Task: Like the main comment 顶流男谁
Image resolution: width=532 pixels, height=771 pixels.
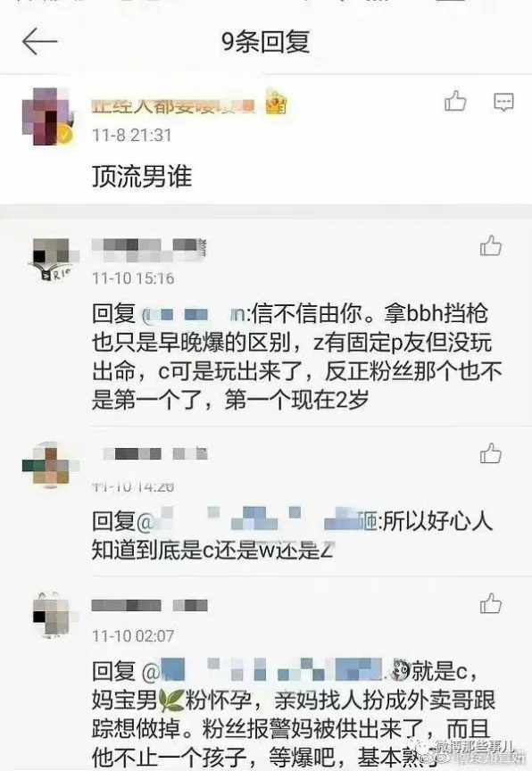Action: coord(455,101)
